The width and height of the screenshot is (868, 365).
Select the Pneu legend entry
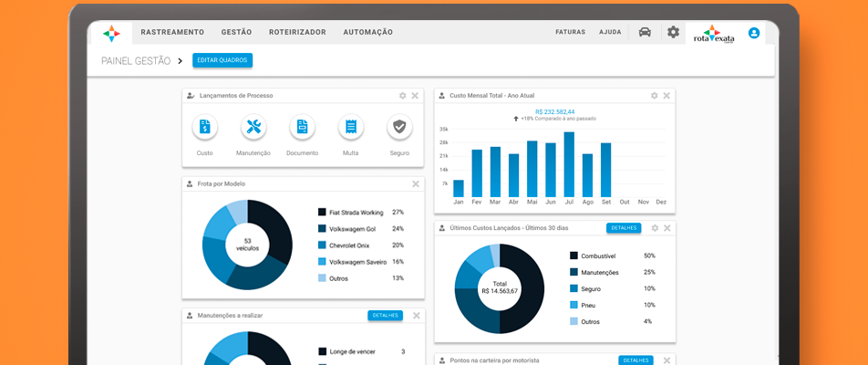(613, 305)
